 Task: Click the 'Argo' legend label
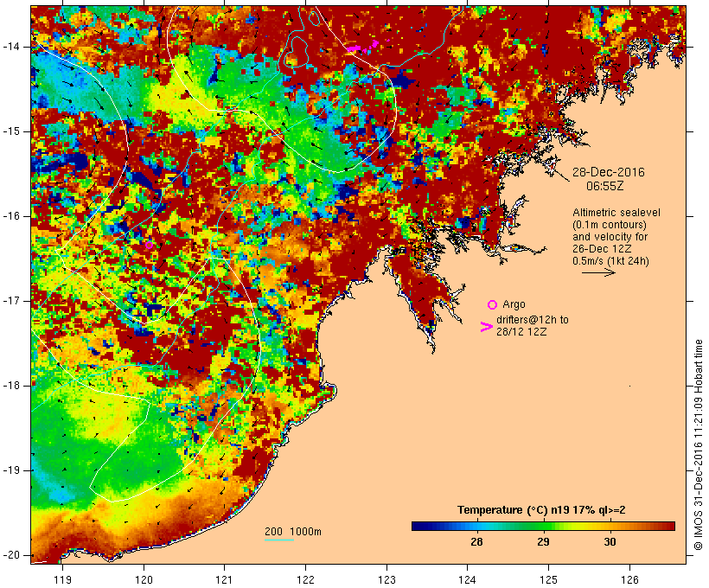coord(514,304)
